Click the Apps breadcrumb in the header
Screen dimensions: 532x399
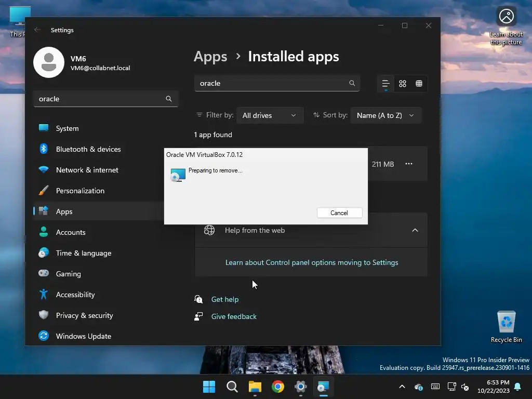[210, 57]
